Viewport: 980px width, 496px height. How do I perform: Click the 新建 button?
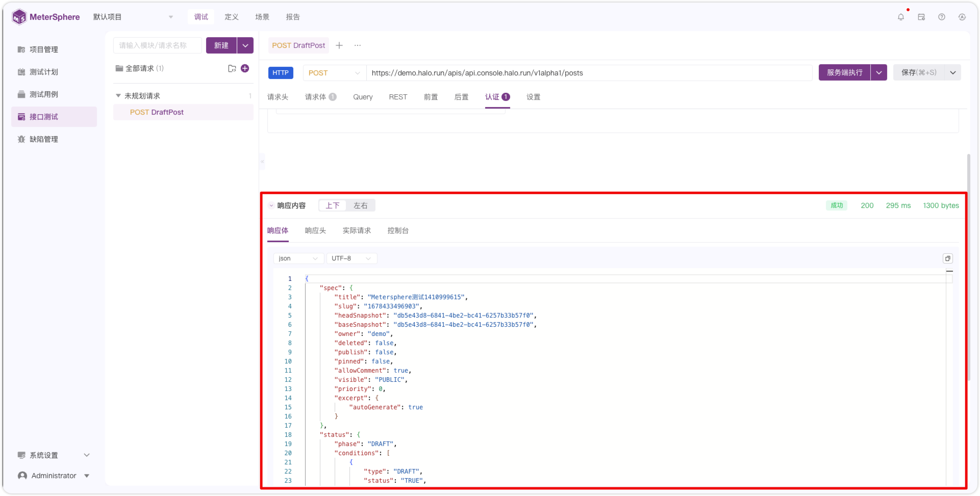tap(221, 45)
